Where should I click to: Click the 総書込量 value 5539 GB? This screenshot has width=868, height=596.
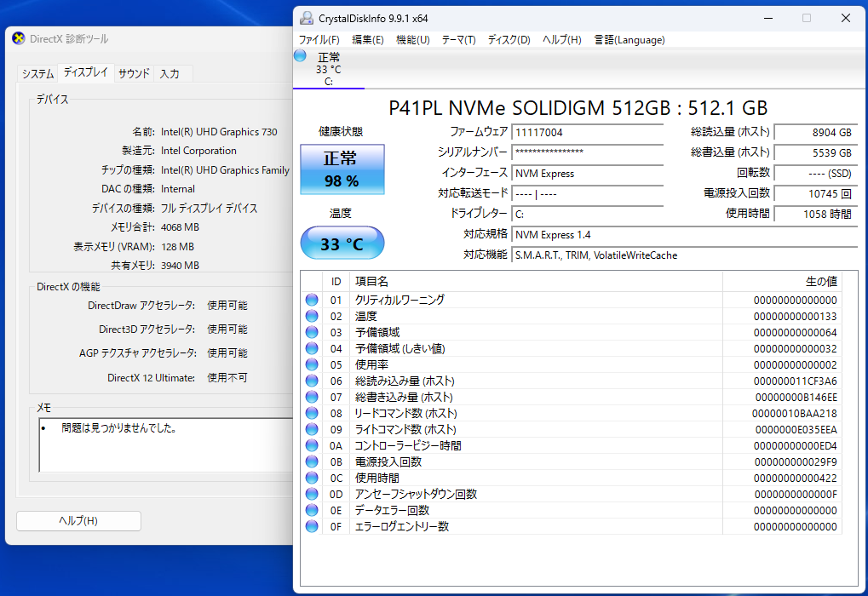[x=815, y=152]
